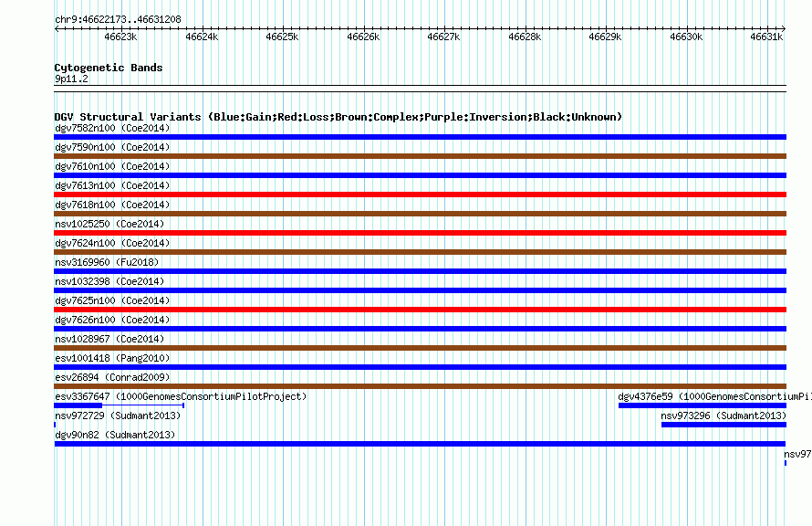
Task: Click the nsv1028967 (Coe2014) label
Action: (x=109, y=339)
